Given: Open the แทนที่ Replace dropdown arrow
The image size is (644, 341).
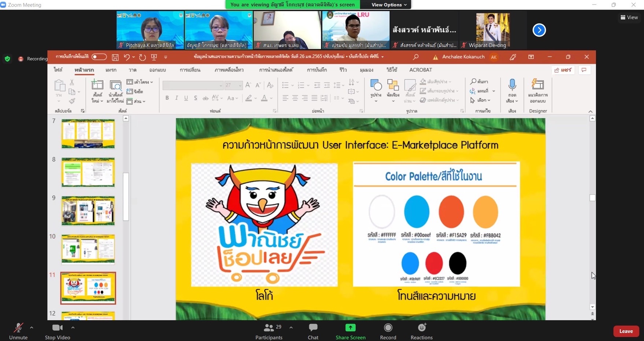Looking at the screenshot, I should click(x=494, y=91).
